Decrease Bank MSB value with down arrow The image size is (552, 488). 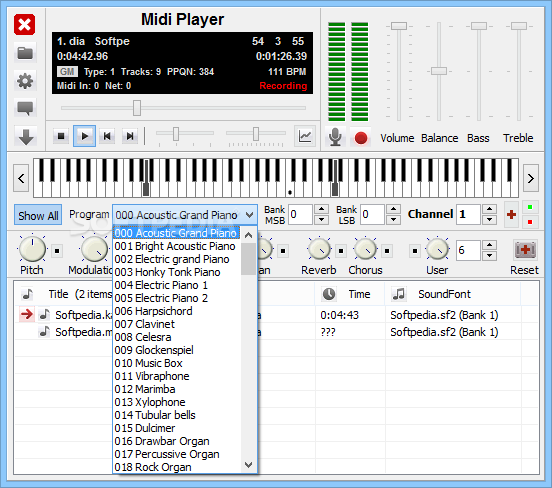321,220
